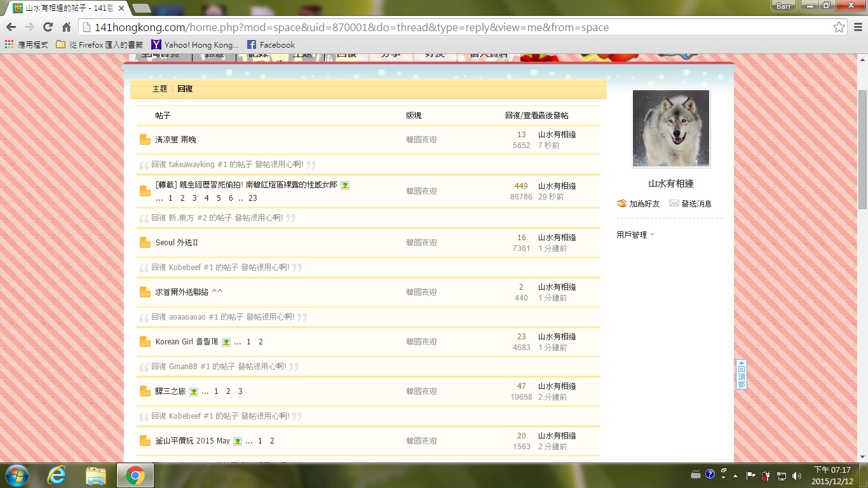Open Facebook bookmark in bookmarks bar
The height and width of the screenshot is (488, 868).
point(271,45)
